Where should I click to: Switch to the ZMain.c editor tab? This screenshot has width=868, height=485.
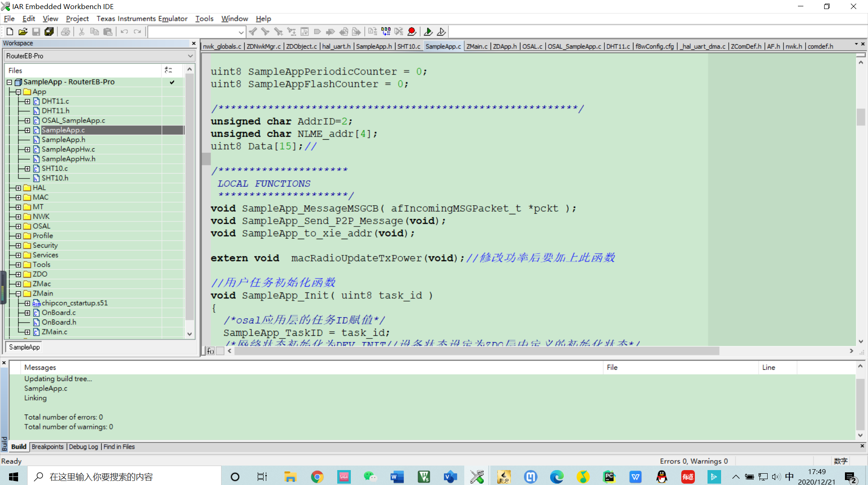(x=477, y=47)
